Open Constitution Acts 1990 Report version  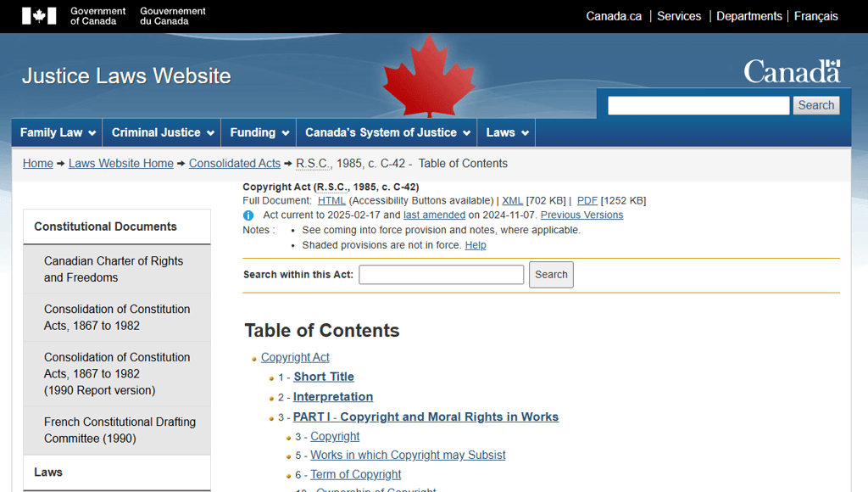[x=117, y=374]
